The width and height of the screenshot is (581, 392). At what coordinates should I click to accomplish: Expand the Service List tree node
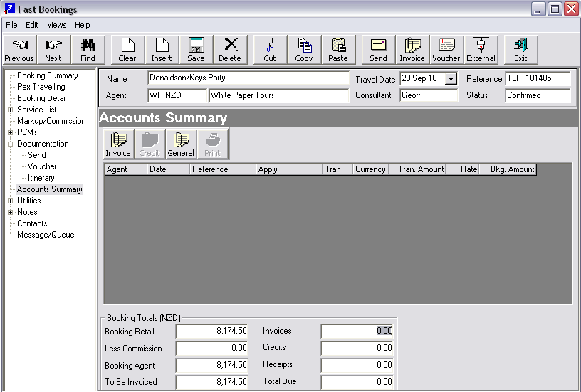[x=11, y=110]
